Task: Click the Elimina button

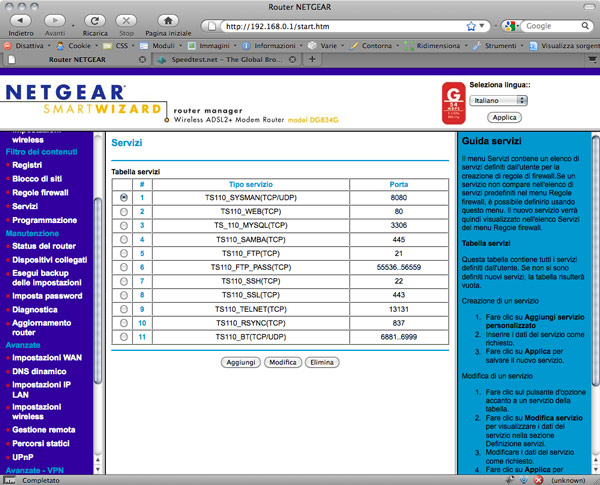Action: click(322, 363)
